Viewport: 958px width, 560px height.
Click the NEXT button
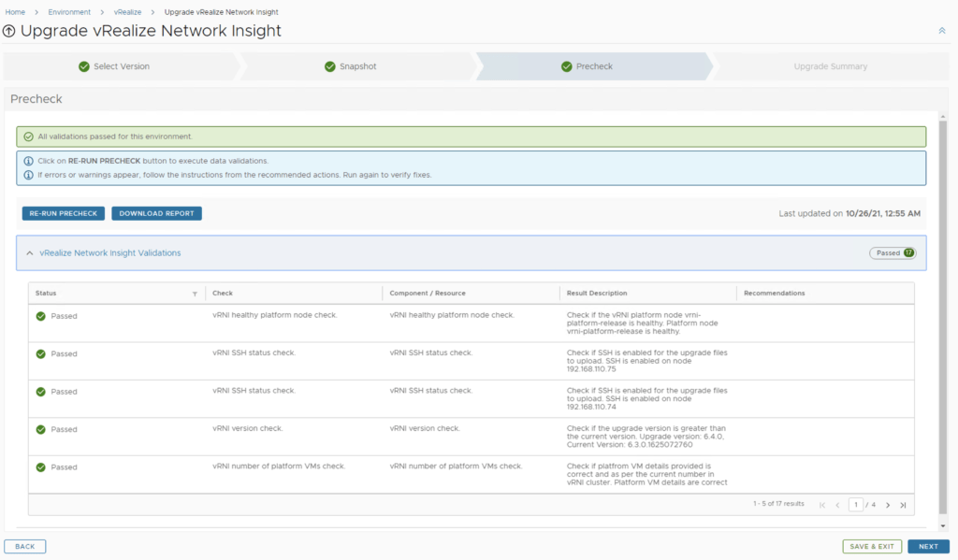pos(928,546)
